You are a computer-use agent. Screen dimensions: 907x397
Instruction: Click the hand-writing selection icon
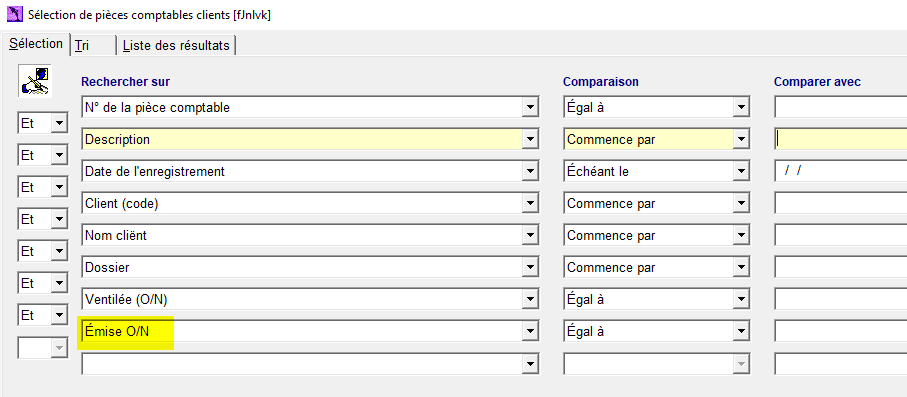[x=35, y=80]
